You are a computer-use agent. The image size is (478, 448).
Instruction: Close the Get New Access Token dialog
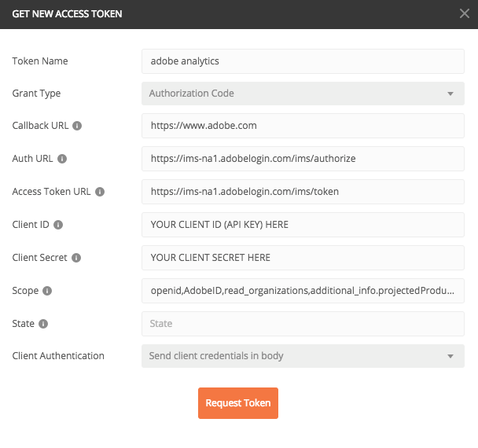464,13
